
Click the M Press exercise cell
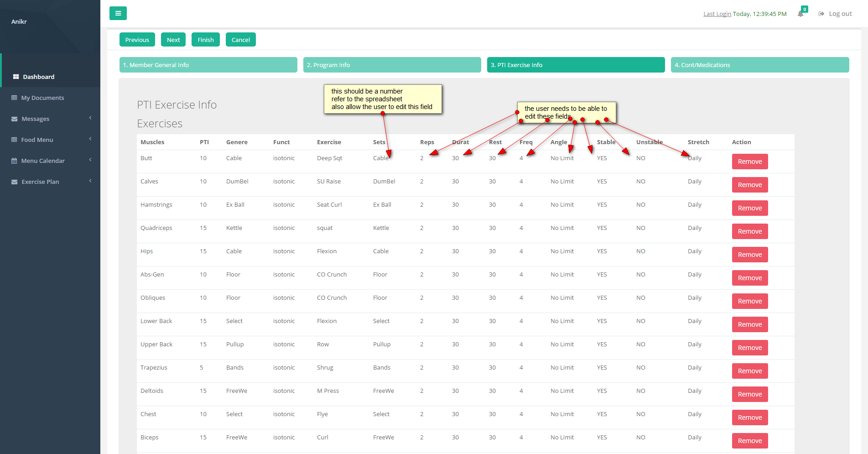pyautogui.click(x=328, y=391)
